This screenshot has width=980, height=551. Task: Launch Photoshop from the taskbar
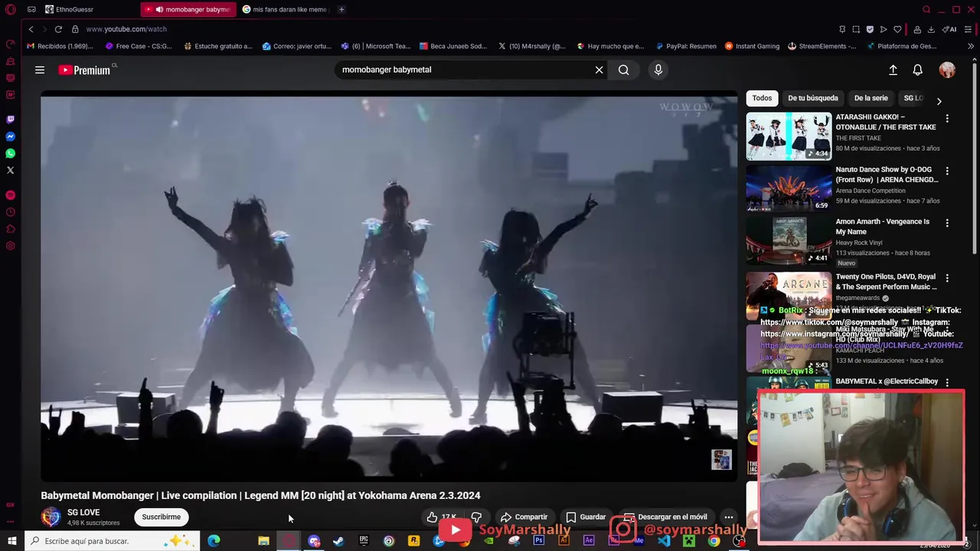click(x=538, y=541)
